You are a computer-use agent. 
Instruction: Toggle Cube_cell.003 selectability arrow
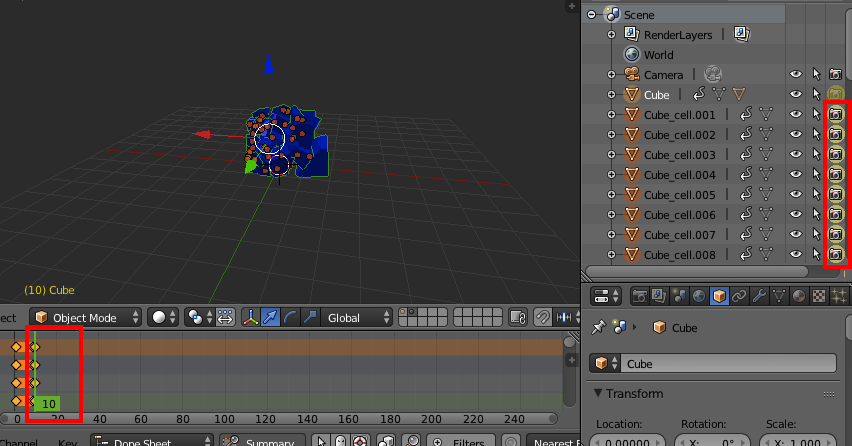click(x=816, y=154)
